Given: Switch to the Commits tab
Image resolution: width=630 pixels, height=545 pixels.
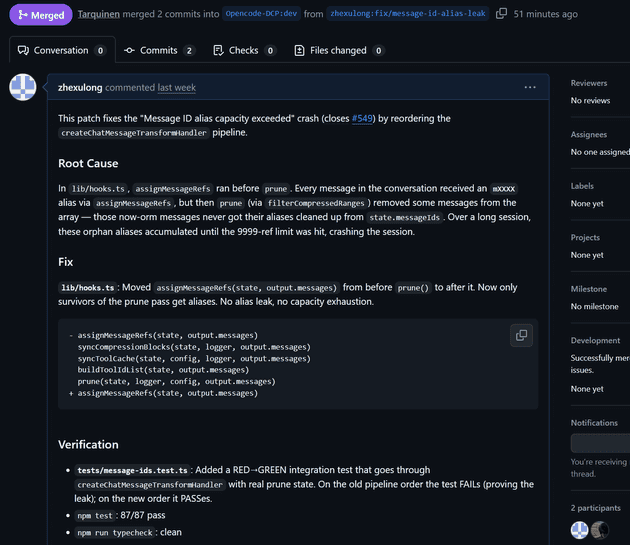Looking at the screenshot, I should coord(159,50).
